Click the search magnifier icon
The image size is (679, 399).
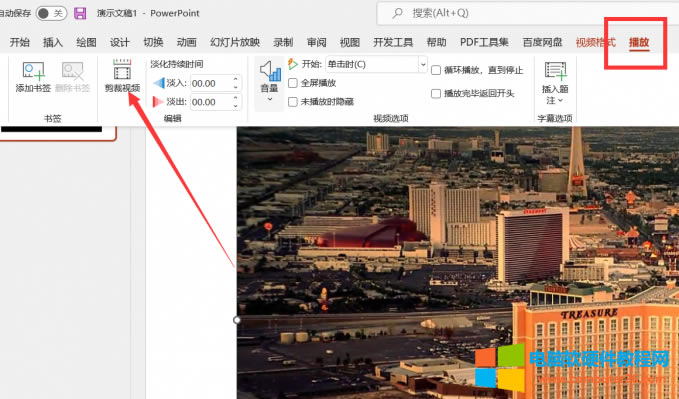(x=397, y=13)
